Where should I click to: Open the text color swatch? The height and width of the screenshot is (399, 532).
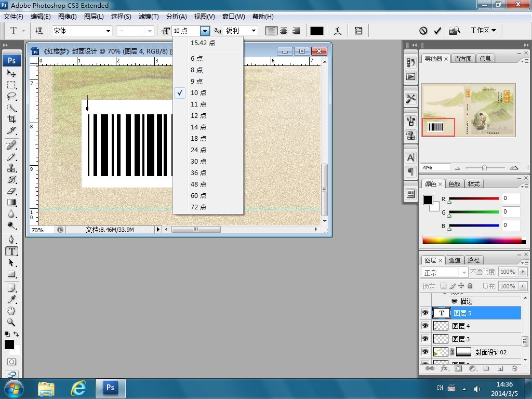click(317, 31)
